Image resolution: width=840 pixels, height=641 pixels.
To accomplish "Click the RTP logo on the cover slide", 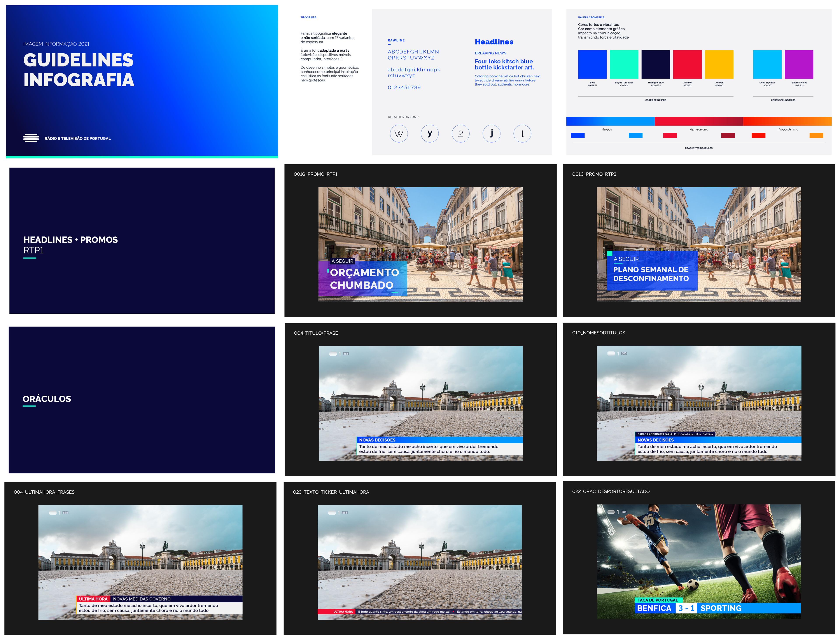I will pos(31,138).
